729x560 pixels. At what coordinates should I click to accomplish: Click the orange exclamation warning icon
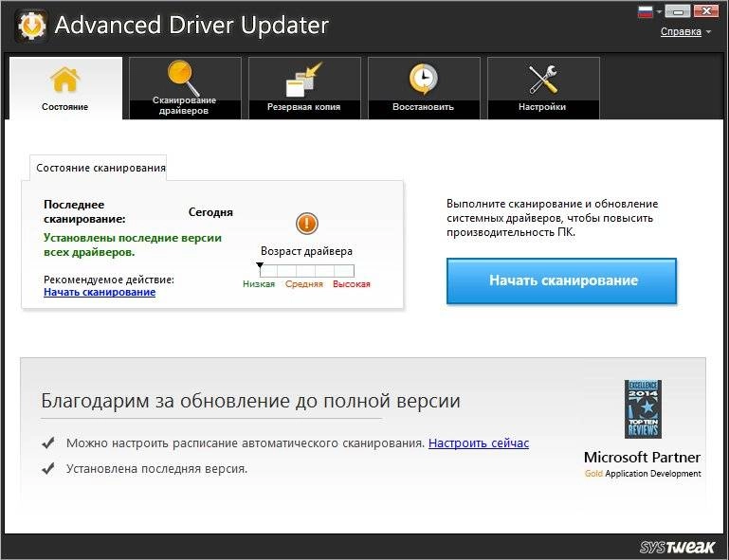306,224
